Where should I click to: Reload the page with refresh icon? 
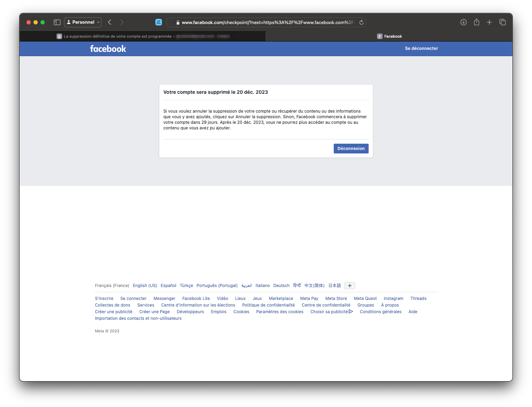[x=361, y=22]
